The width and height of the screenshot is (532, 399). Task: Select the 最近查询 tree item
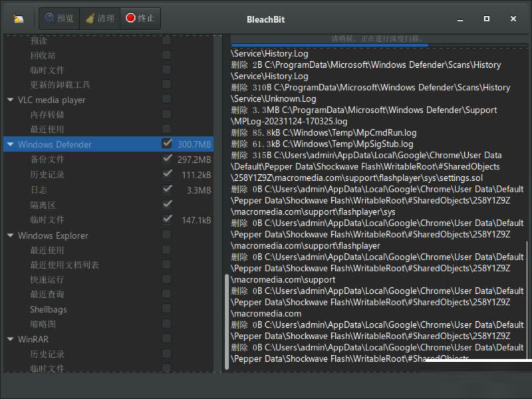[x=47, y=294]
